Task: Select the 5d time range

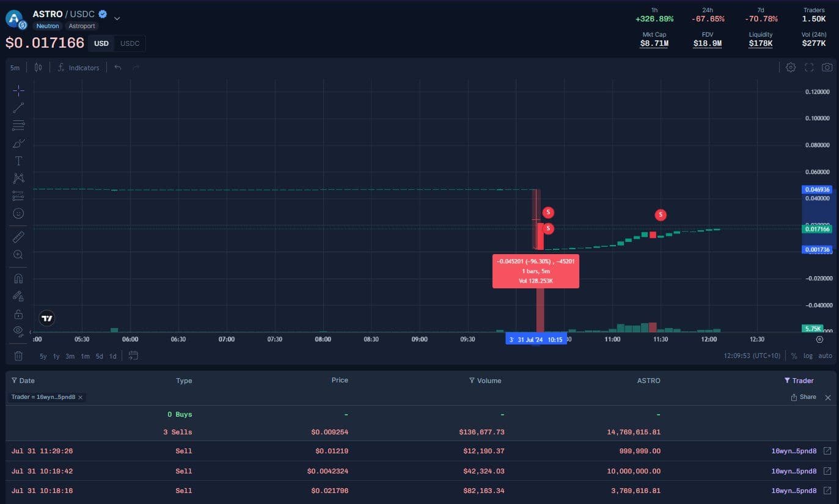Action: (x=99, y=356)
